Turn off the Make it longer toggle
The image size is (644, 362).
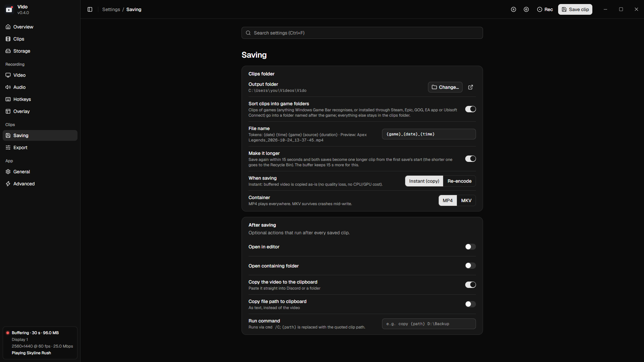[x=470, y=159]
